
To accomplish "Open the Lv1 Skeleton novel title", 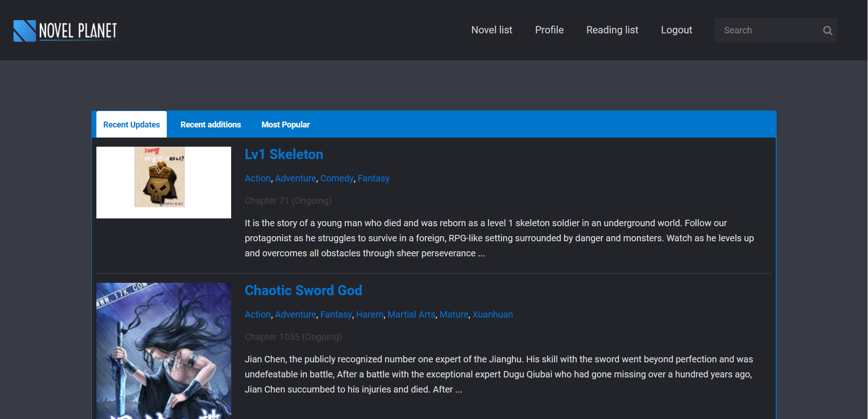I will pyautogui.click(x=284, y=154).
